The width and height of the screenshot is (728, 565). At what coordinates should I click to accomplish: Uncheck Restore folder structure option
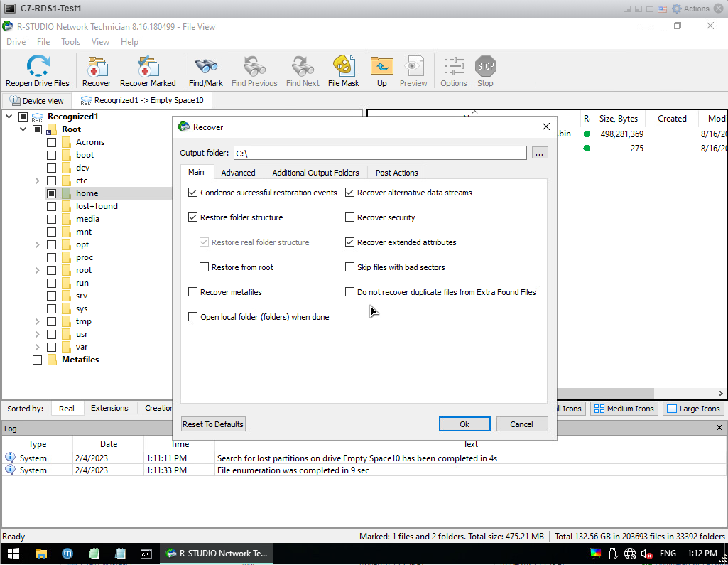pyautogui.click(x=193, y=217)
